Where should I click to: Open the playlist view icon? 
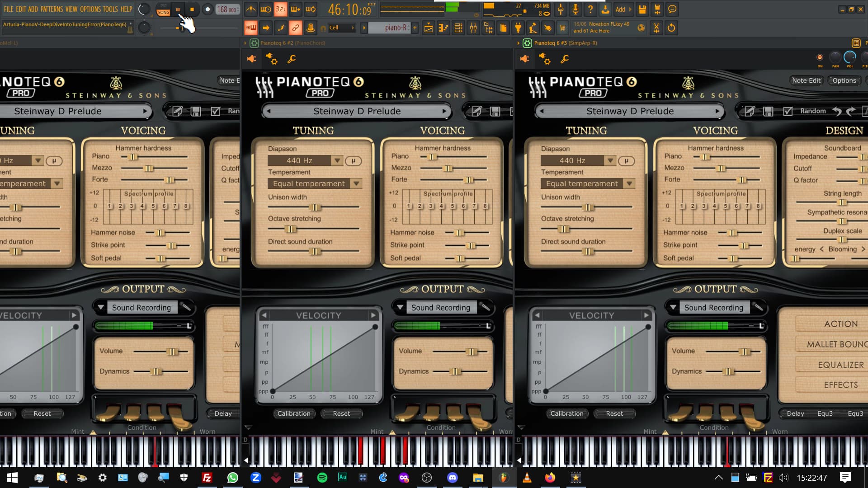[429, 28]
